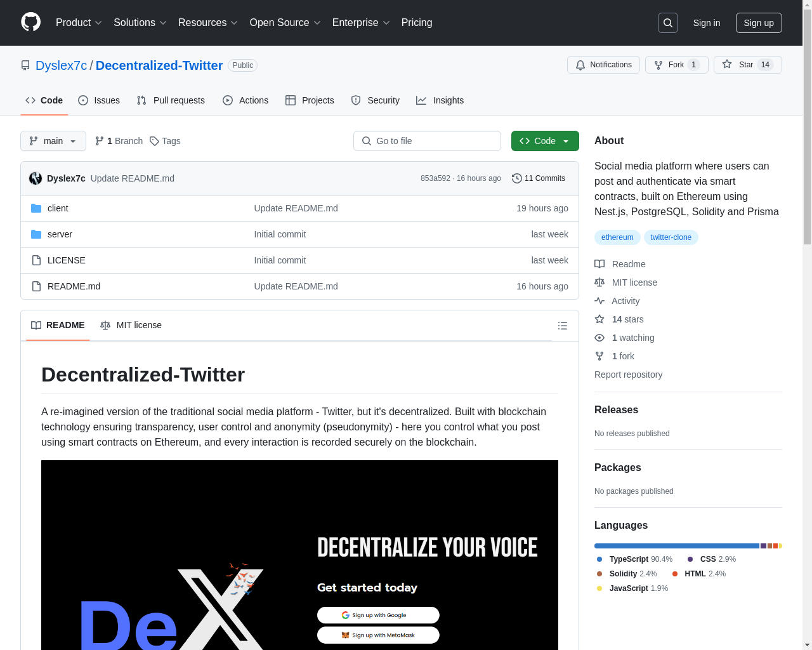Click the Solidity 2.4% language entry
The image size is (812, 650).
pyautogui.click(x=626, y=574)
